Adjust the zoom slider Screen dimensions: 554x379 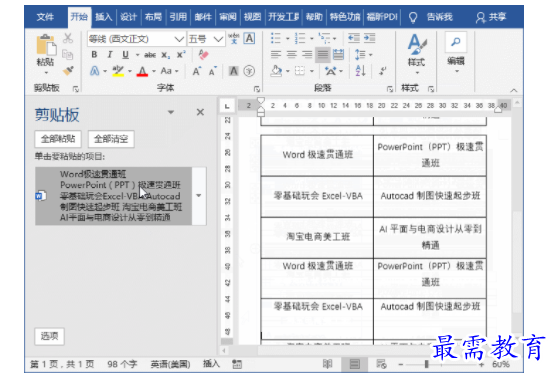pyautogui.click(x=426, y=364)
